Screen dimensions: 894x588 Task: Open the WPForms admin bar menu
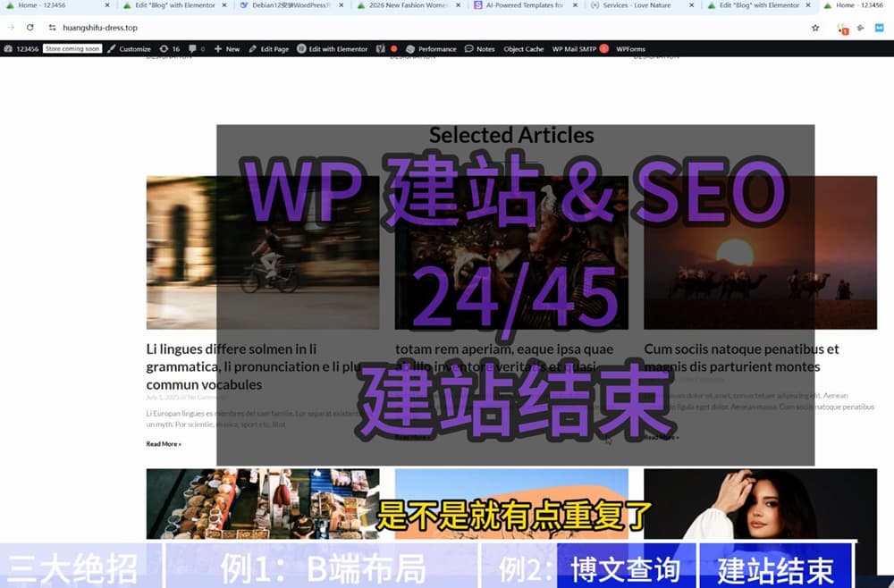point(630,49)
